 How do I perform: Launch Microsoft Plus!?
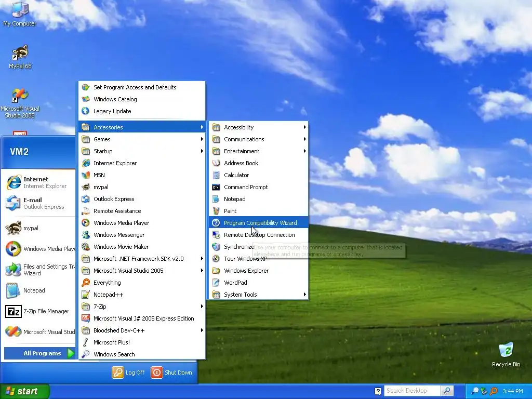click(142, 342)
